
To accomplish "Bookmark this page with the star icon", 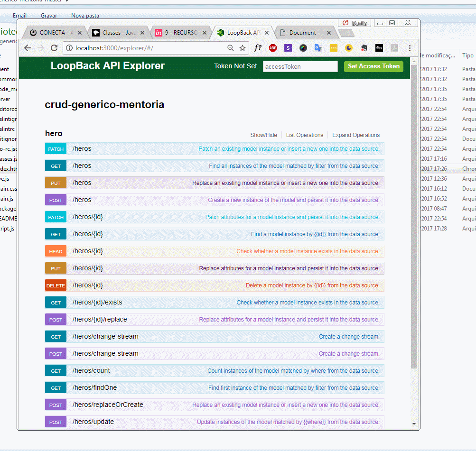I will coord(242,48).
